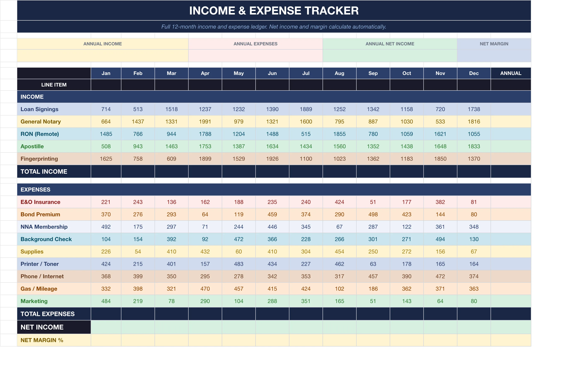The image size is (588, 378).
Task: Select the E&O Insurance row label
Action: (x=54, y=202)
